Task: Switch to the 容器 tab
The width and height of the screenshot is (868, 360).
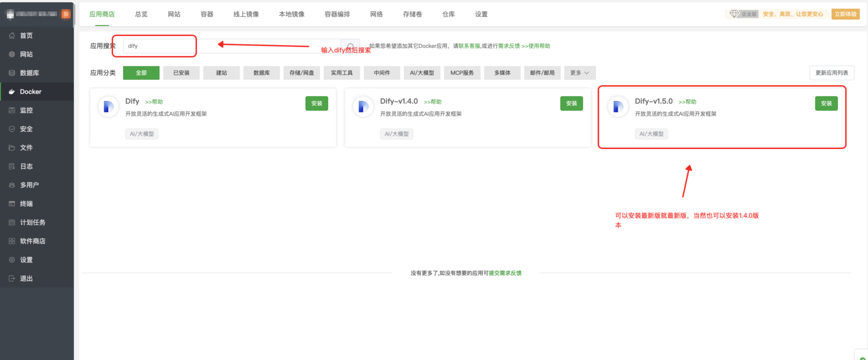Action: pos(207,14)
